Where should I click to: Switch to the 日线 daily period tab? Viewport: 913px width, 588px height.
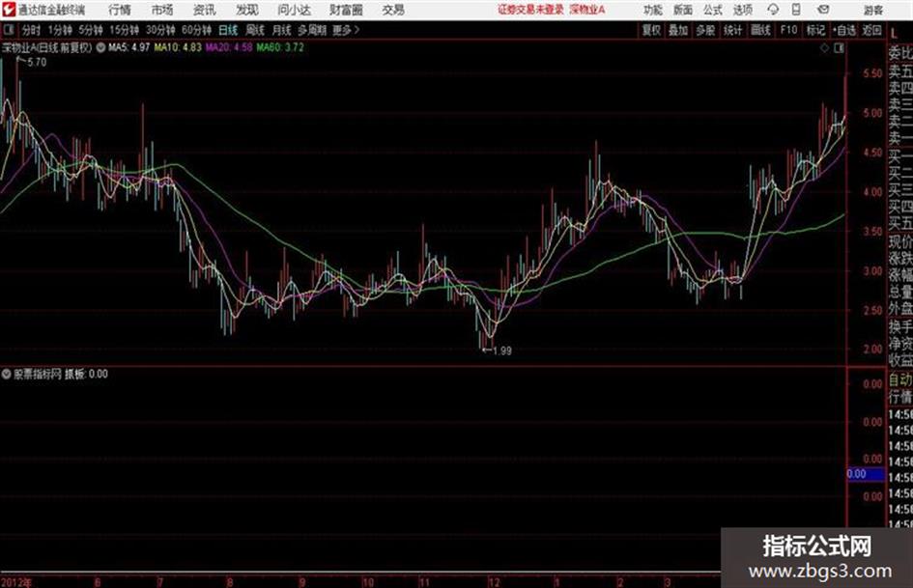228,30
